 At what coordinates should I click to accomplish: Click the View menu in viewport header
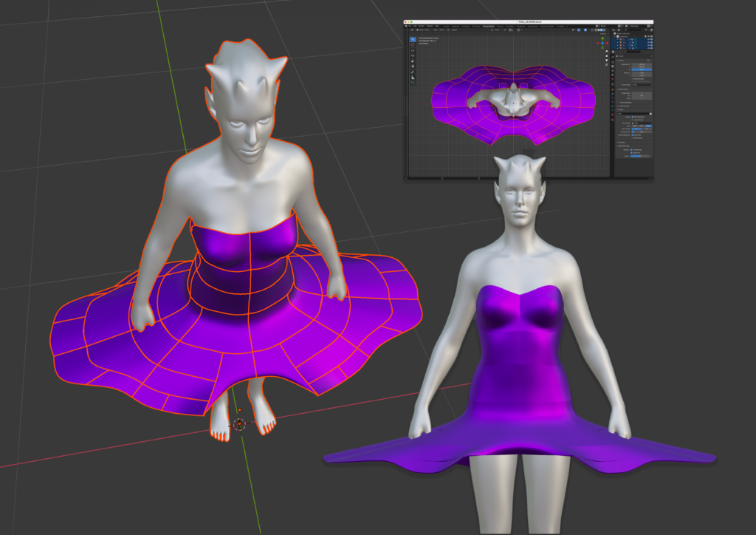[436, 30]
